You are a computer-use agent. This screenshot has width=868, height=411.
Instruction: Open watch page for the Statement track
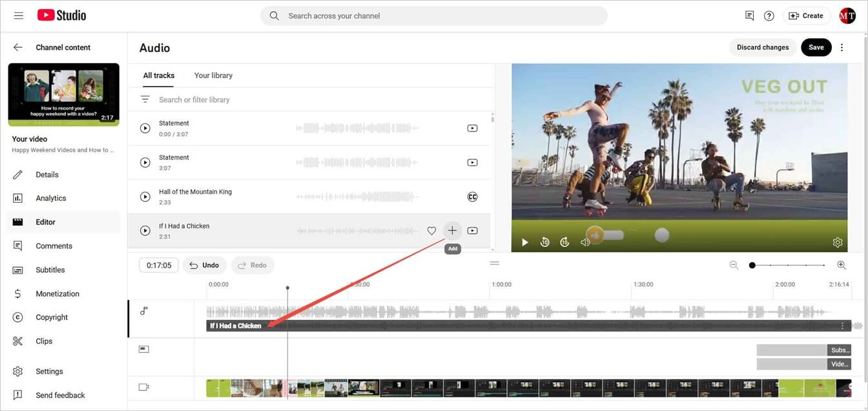tap(472, 128)
